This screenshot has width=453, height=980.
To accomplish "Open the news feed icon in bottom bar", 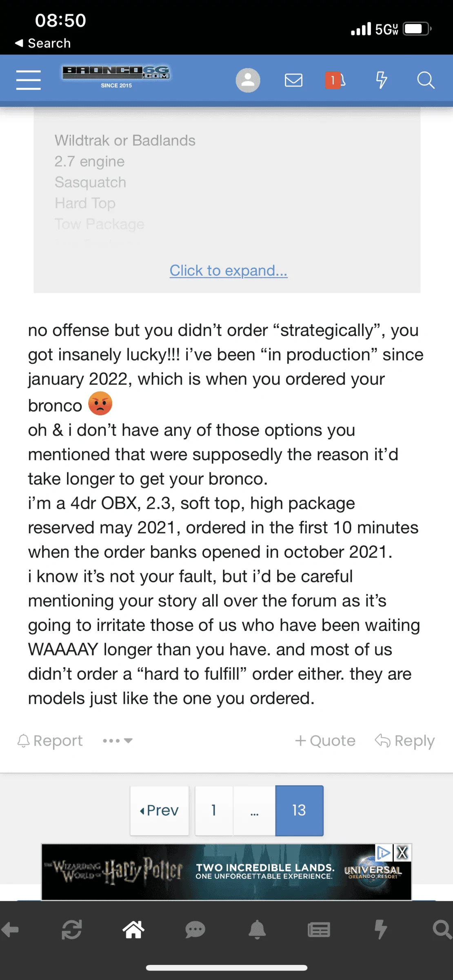I will (319, 930).
